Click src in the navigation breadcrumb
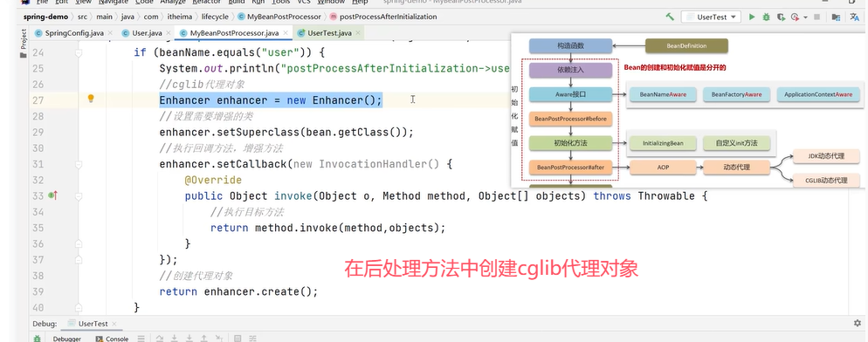The height and width of the screenshot is (342, 868). pos(82,17)
